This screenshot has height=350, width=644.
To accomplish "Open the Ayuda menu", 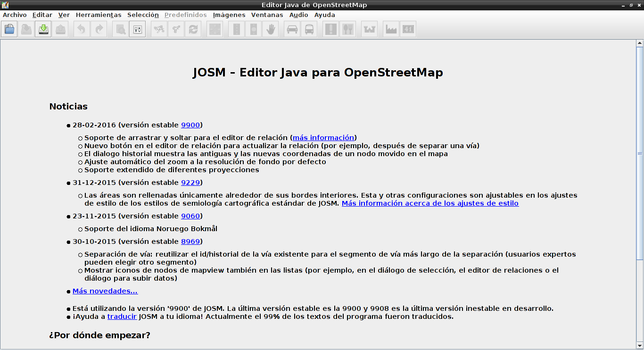I will click(325, 15).
